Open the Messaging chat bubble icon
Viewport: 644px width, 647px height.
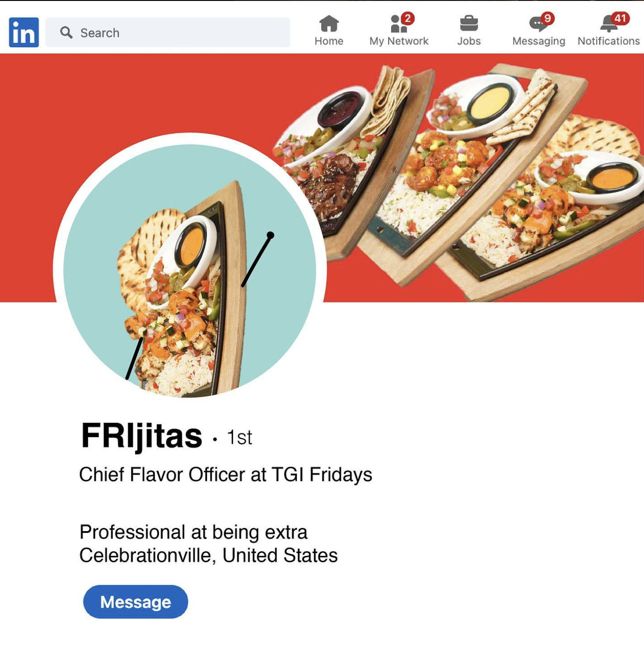point(538,24)
